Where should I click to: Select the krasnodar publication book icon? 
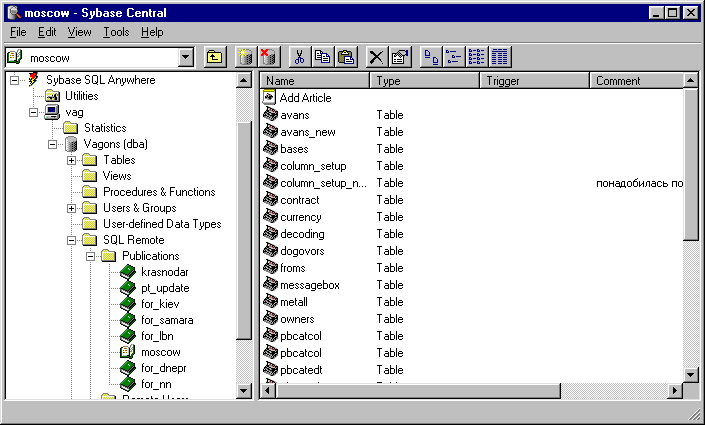point(128,272)
